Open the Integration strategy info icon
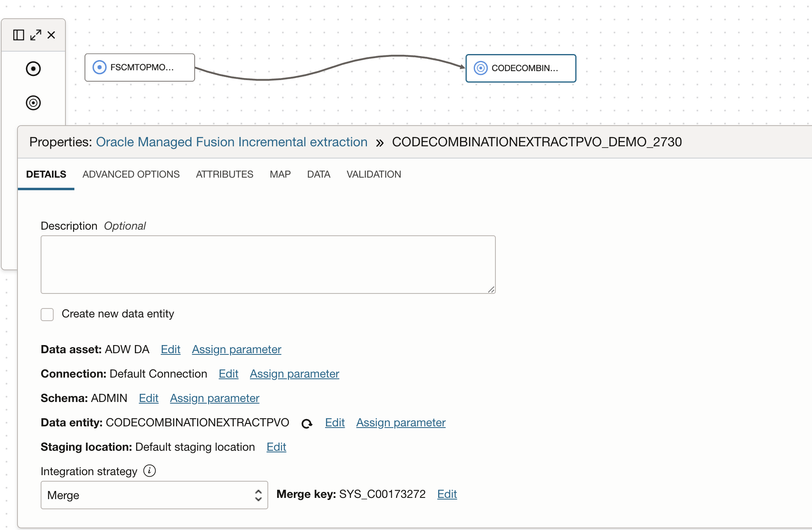This screenshot has height=530, width=812. pyautogui.click(x=150, y=471)
